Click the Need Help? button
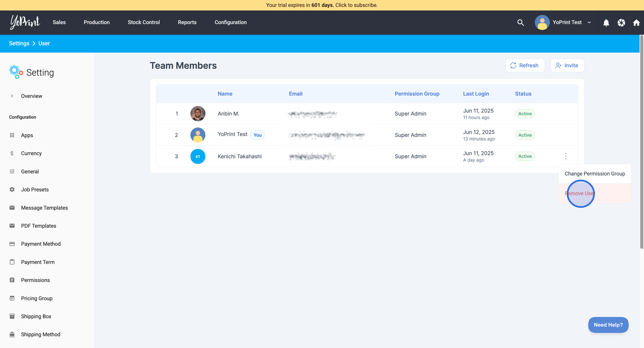The width and height of the screenshot is (644, 348). tap(608, 325)
